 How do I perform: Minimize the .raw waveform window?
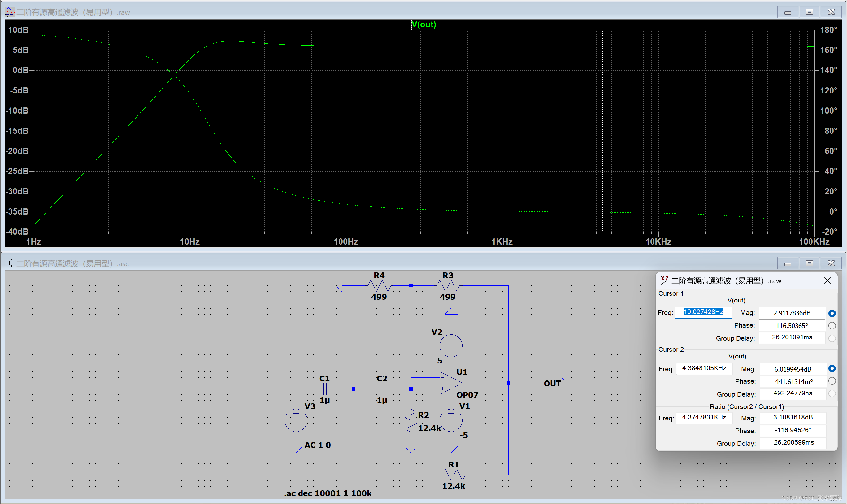[788, 12]
